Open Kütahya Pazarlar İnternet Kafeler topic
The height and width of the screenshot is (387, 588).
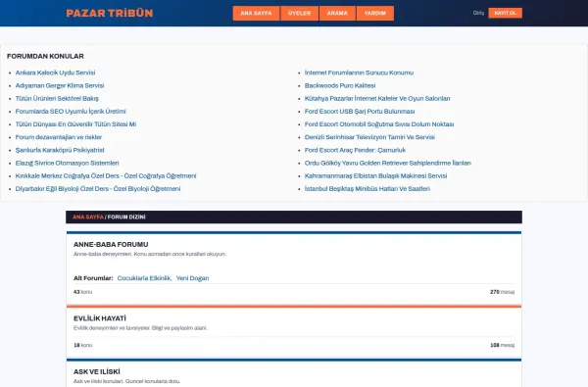377,98
